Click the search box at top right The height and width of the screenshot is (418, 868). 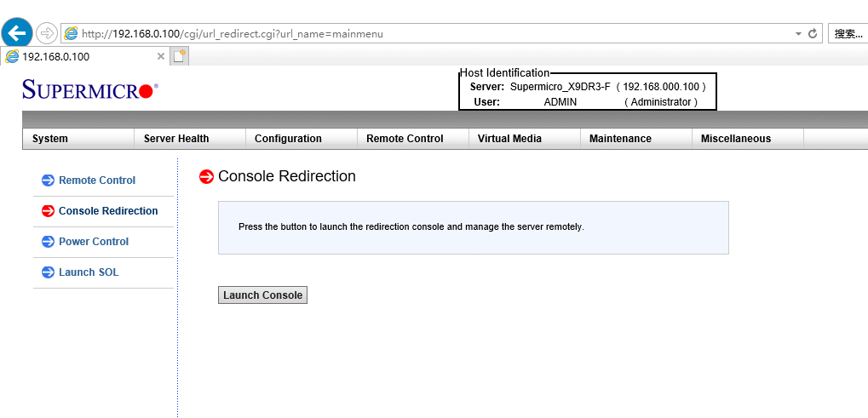pos(848,34)
